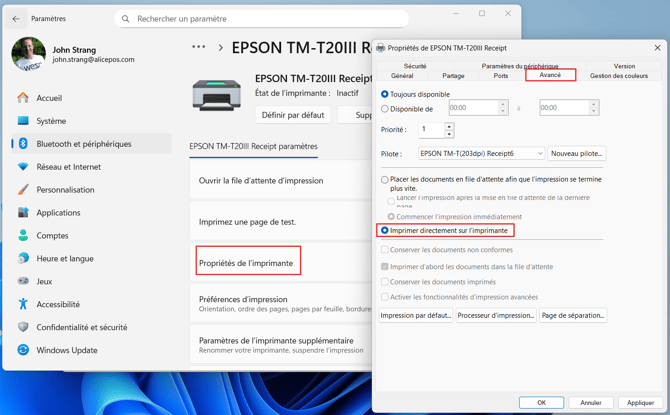670x415 pixels.
Task: Click the Nouveau pilote button
Action: click(577, 154)
